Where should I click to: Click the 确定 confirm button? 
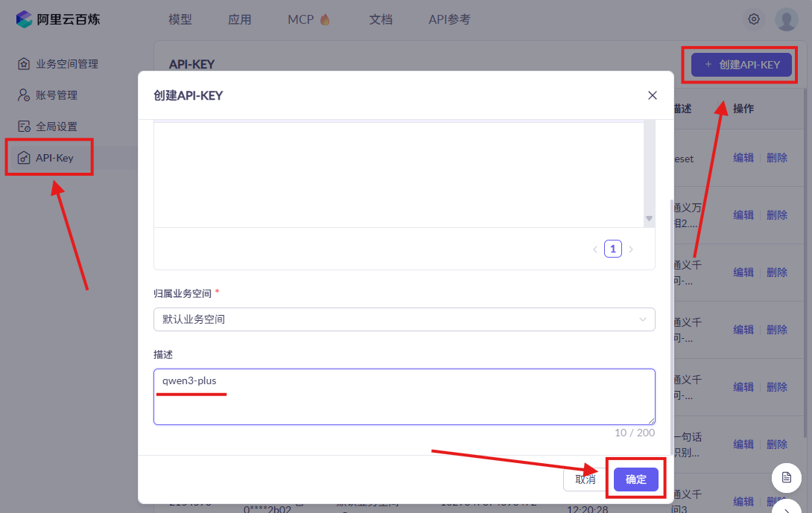[635, 479]
